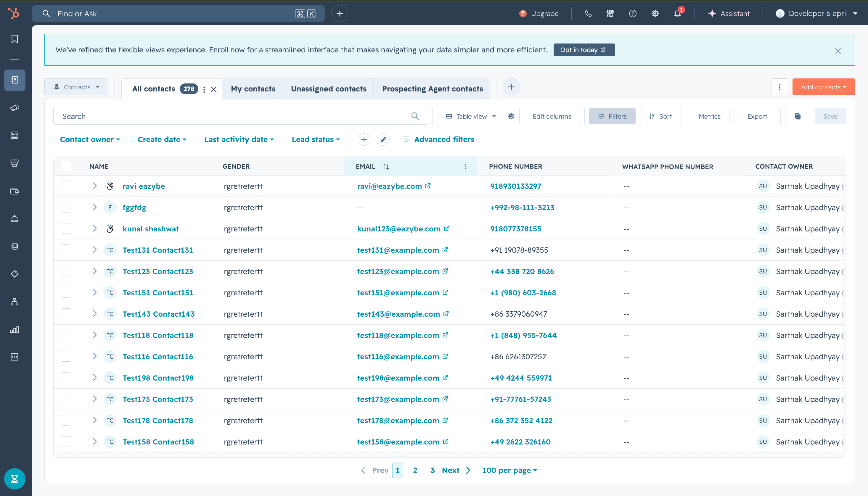Image resolution: width=868 pixels, height=496 pixels.
Task: Open the Marketing megaphone sidebar icon
Action: click(x=15, y=108)
